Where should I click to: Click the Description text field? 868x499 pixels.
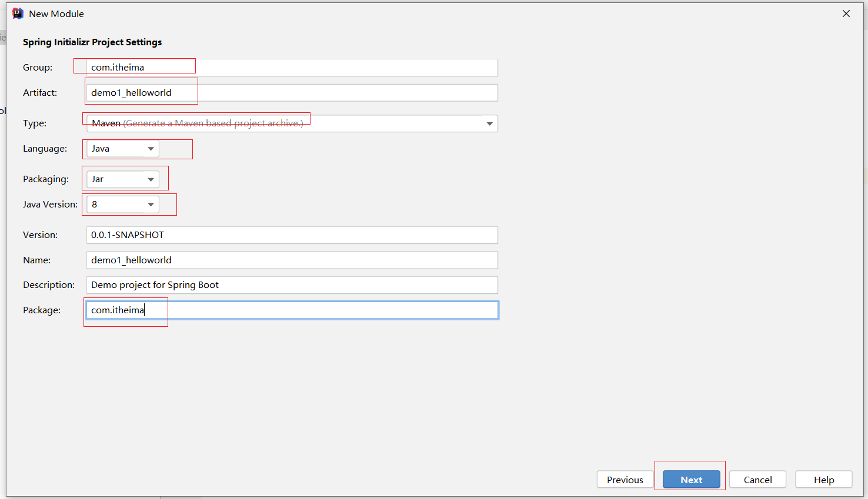coord(292,285)
